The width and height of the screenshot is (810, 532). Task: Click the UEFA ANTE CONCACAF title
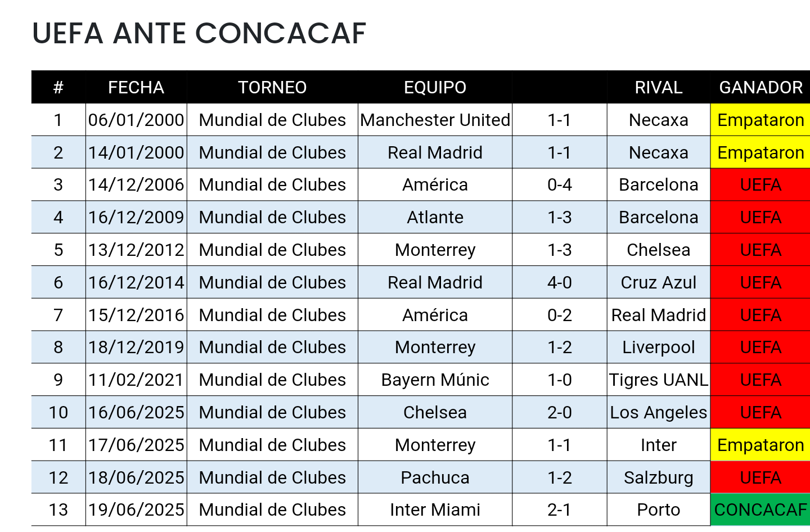pyautogui.click(x=199, y=33)
